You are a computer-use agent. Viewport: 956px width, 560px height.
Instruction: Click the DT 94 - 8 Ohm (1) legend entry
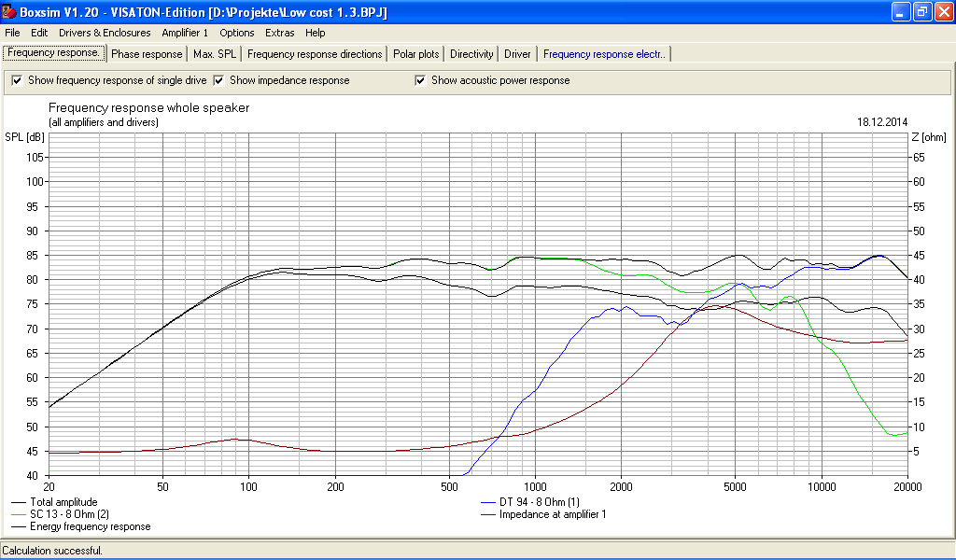pyautogui.click(x=530, y=503)
